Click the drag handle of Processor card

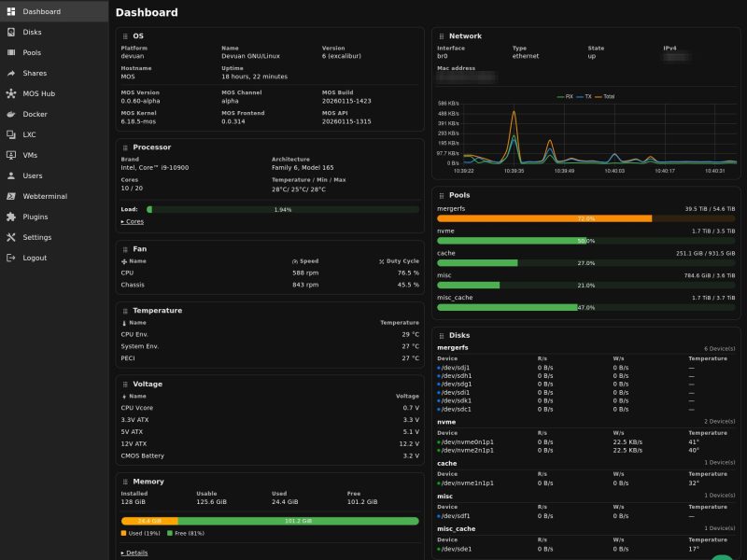click(x=125, y=147)
